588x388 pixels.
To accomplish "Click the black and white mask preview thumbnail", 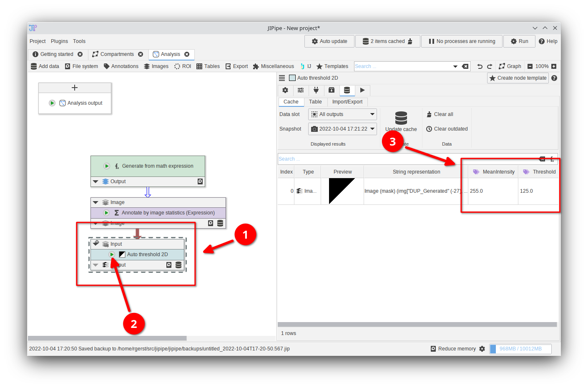I will (x=342, y=191).
